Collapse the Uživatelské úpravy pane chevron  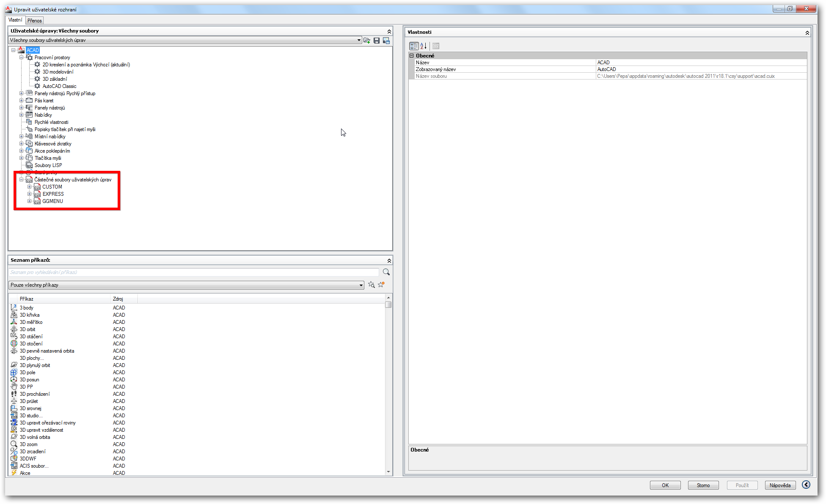389,31
